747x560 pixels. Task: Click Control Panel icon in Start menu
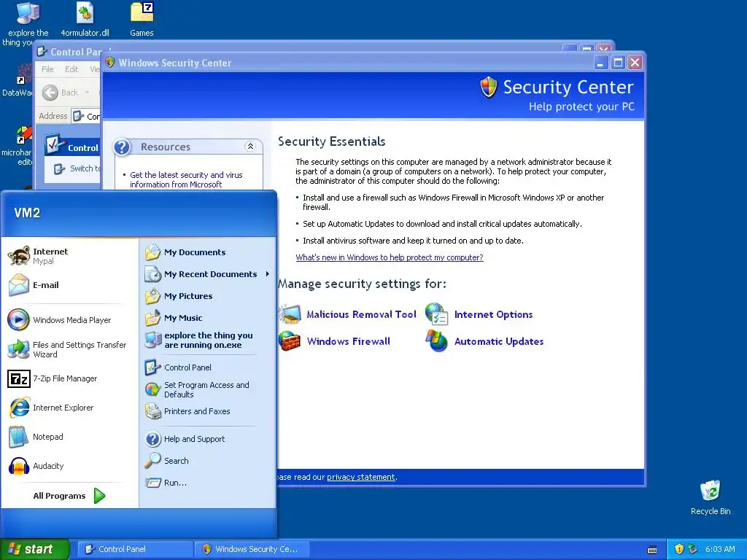153,367
